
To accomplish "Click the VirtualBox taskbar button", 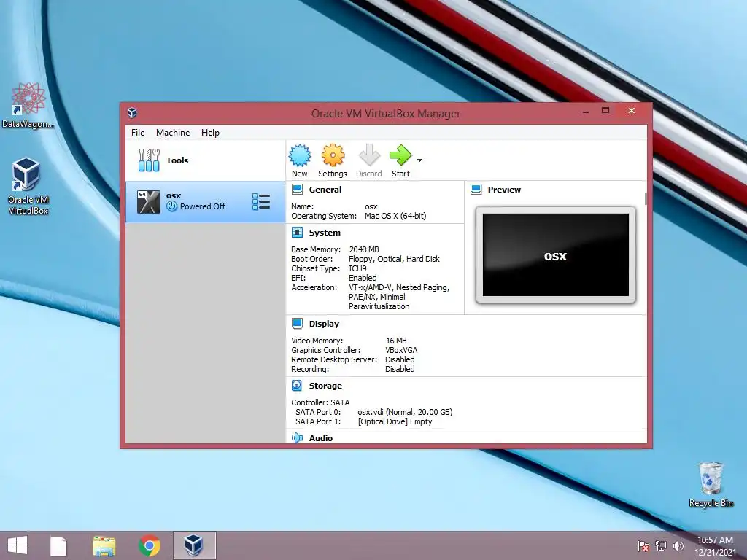I will [194, 545].
